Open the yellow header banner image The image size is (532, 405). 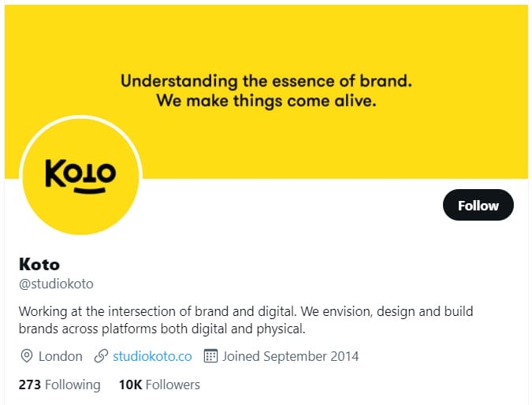click(266, 91)
